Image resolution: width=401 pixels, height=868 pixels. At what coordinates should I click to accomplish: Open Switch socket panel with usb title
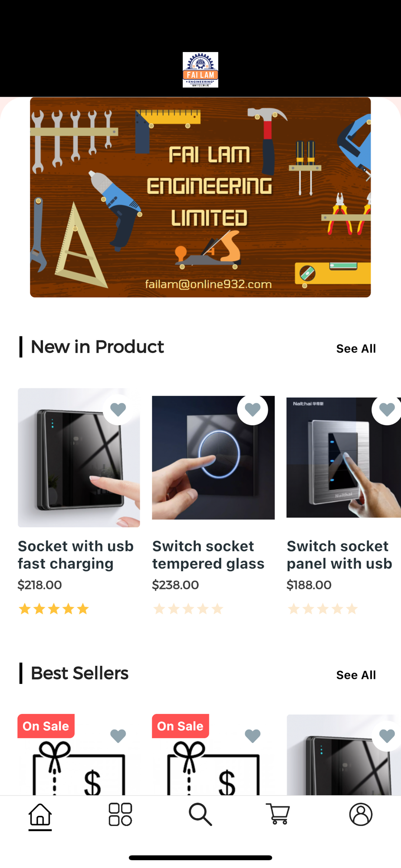coord(339,555)
